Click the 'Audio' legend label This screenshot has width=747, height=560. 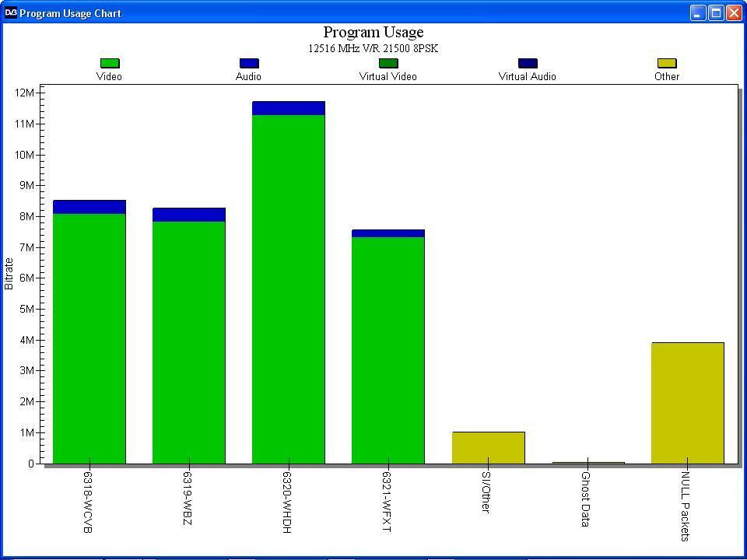[248, 77]
